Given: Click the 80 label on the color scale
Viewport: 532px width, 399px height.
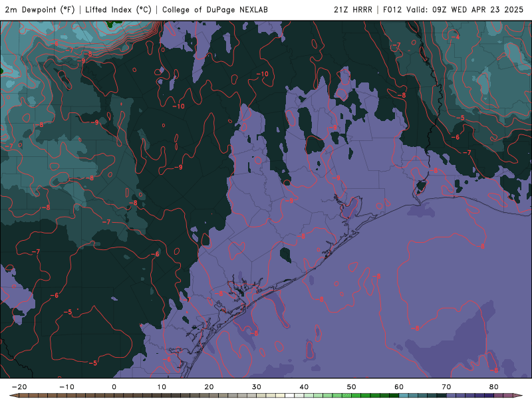Looking at the screenshot, I should 494,387.
